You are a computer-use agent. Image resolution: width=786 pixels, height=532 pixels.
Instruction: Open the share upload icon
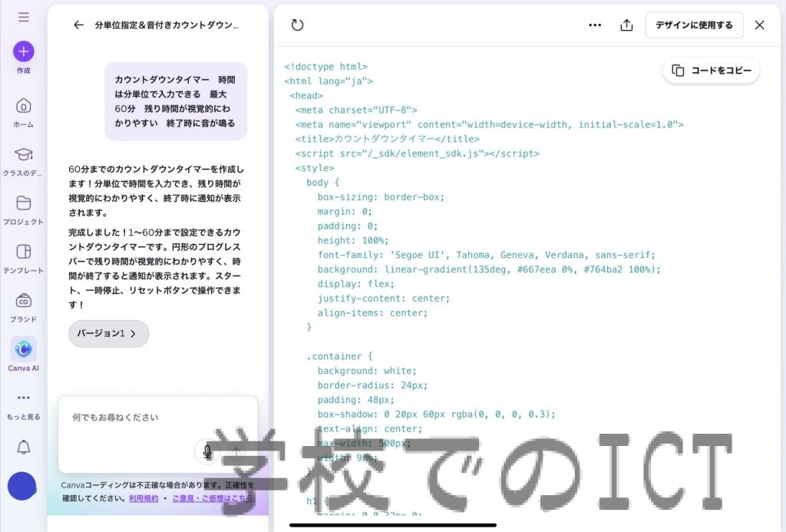point(626,25)
